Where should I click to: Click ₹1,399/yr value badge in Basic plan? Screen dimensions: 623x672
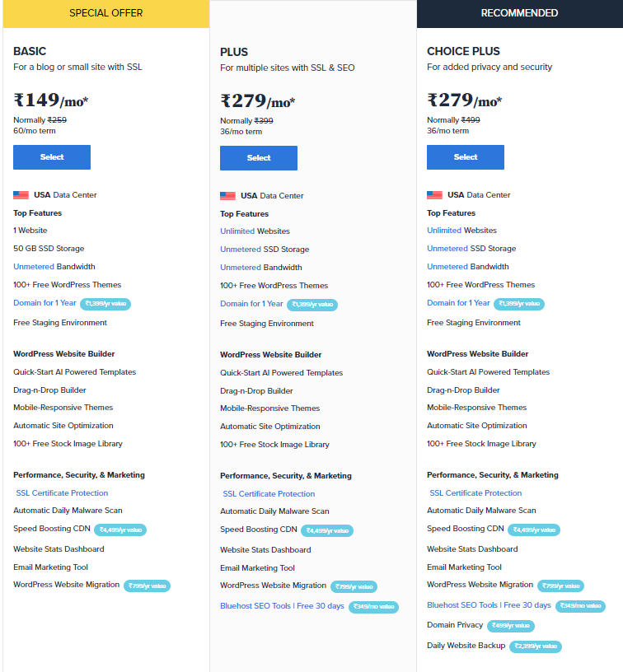click(x=105, y=304)
